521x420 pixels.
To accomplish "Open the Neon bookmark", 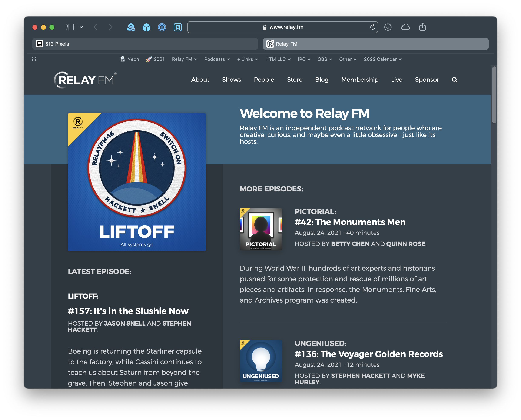I will 129,59.
